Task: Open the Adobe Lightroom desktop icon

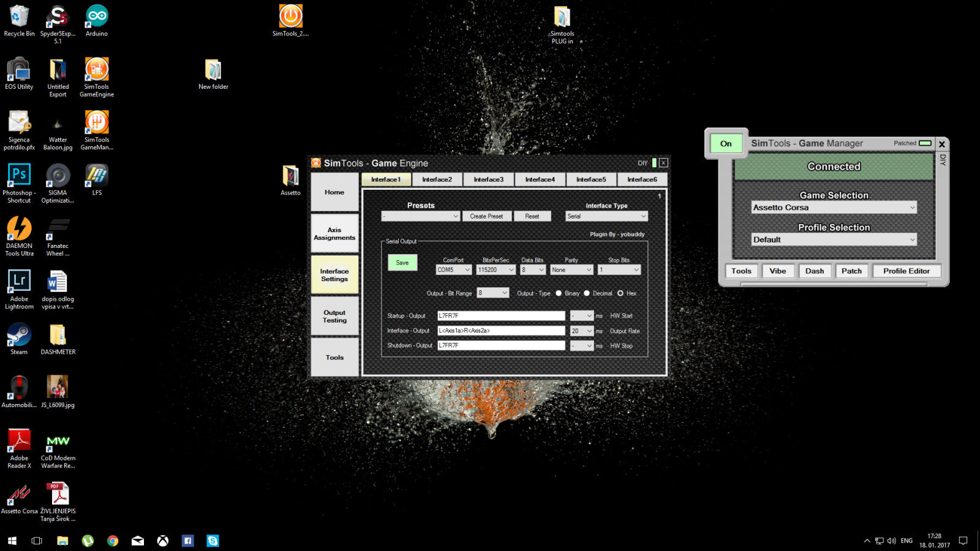Action: [19, 290]
